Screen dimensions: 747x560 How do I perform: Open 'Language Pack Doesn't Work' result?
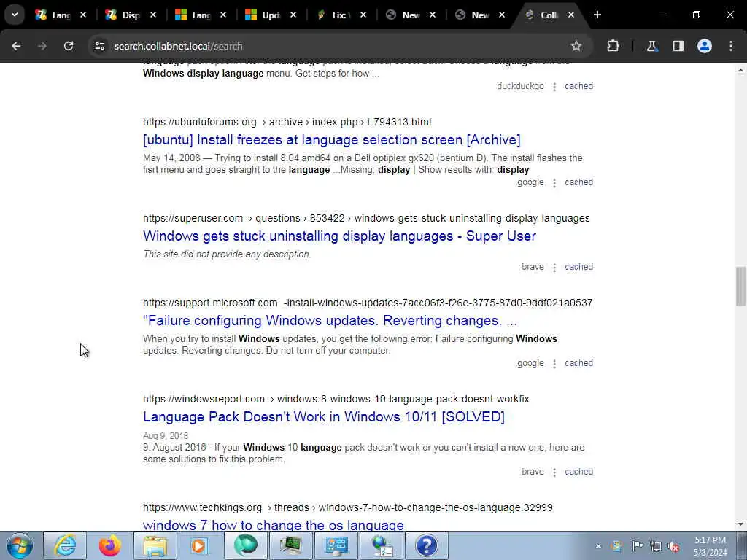pos(323,417)
